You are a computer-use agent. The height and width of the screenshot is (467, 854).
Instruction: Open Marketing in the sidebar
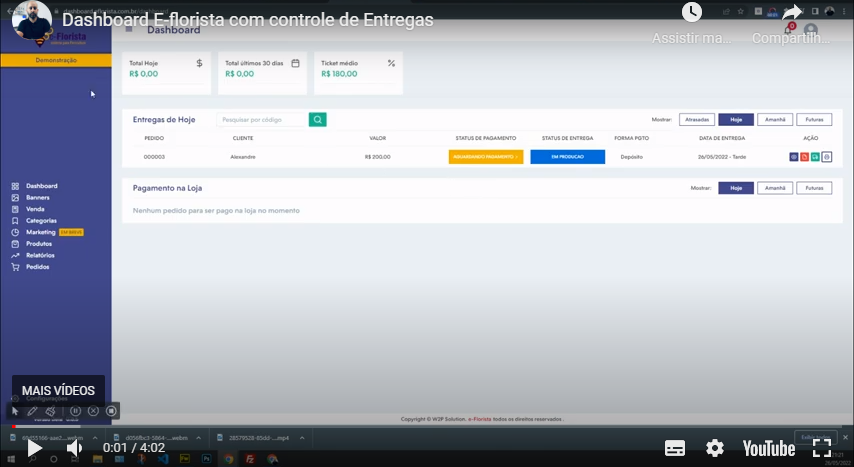[41, 232]
